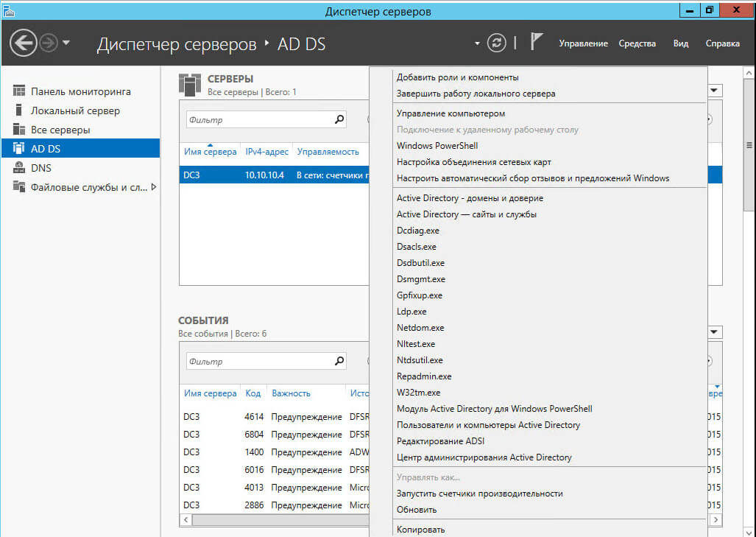Expand Файловые службы submenu arrow
Screen dimensions: 756x537
154,186
